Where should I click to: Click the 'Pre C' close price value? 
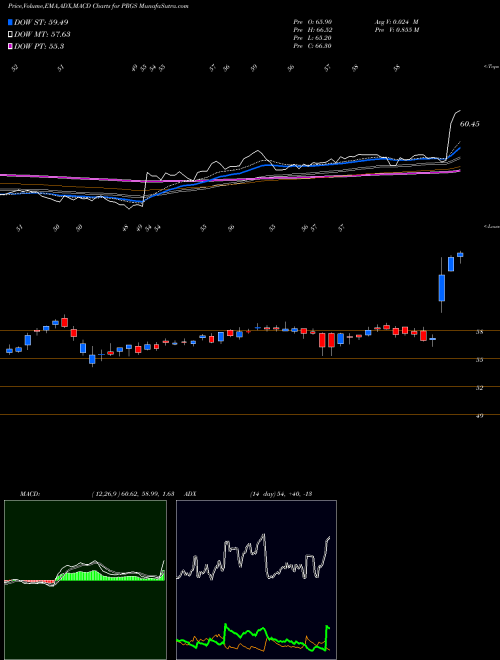pyautogui.click(x=313, y=45)
